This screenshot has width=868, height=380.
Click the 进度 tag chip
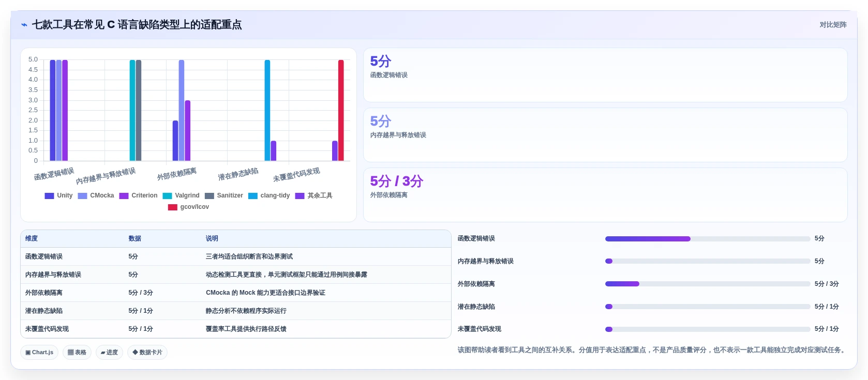click(109, 353)
